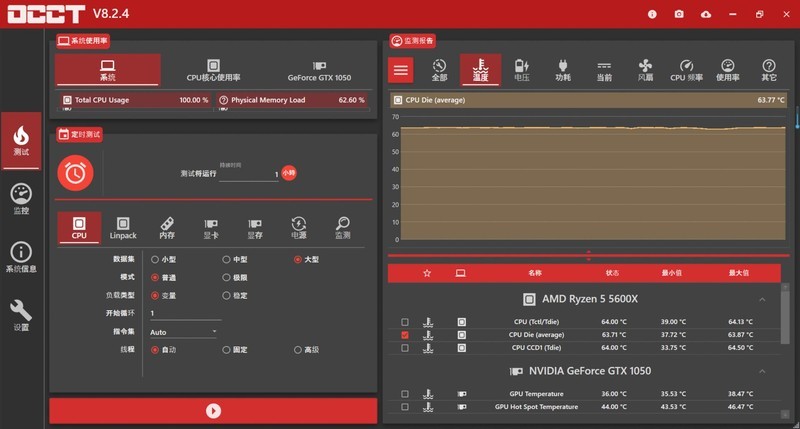Screen dimensions: 800x429
Task: Show fan (风扇) sensors in monitoring
Action: tap(645, 70)
